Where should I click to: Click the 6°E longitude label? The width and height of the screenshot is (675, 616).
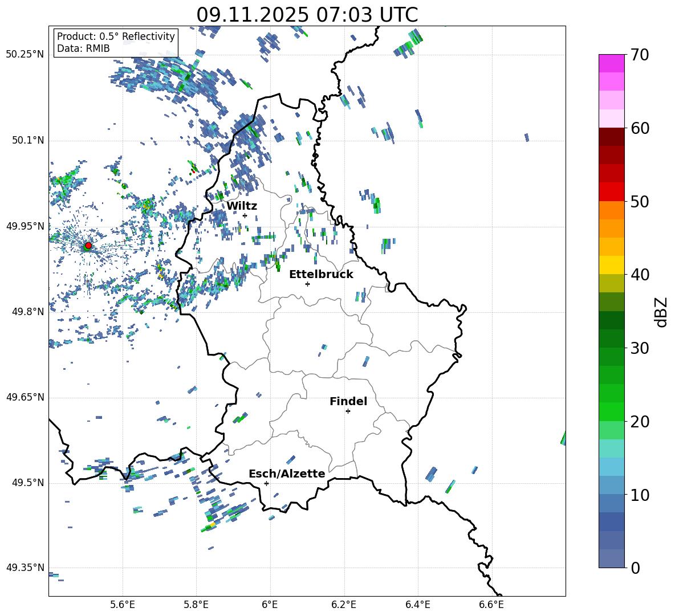point(270,605)
